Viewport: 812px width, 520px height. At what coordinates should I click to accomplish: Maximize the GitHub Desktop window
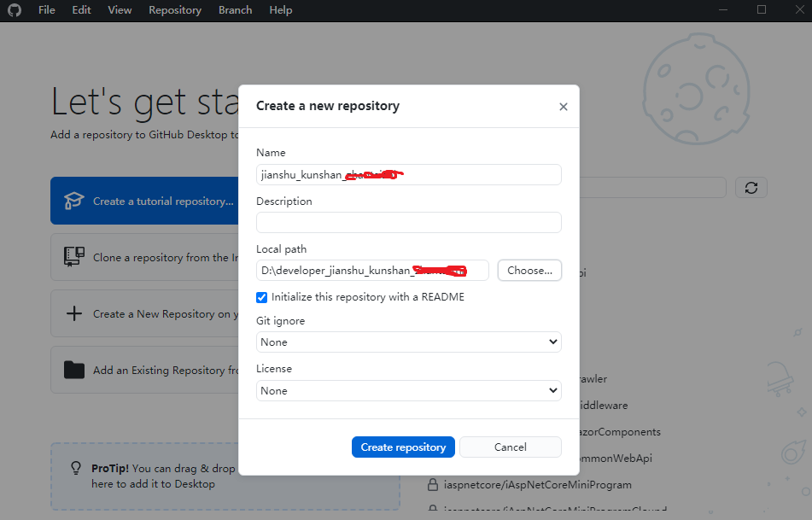(762, 10)
